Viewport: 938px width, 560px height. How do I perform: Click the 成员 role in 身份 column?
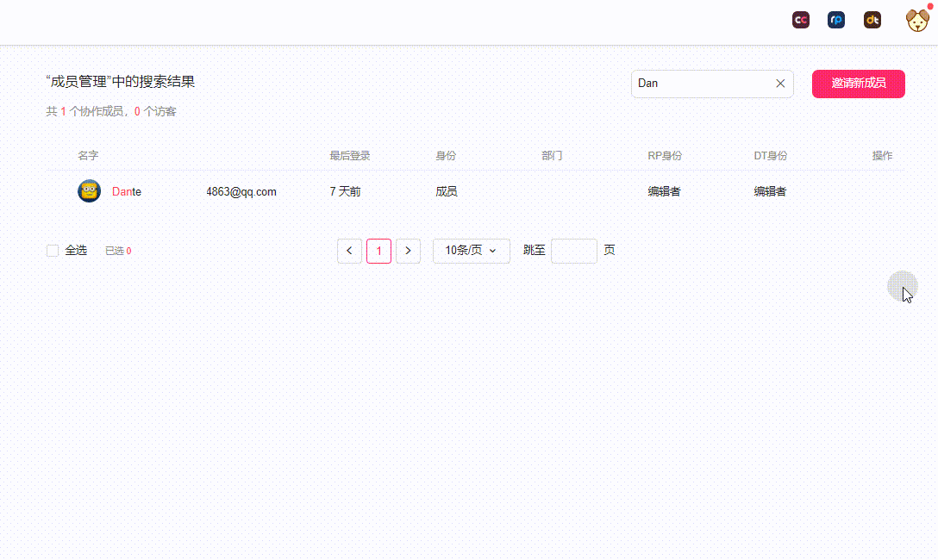click(x=447, y=192)
